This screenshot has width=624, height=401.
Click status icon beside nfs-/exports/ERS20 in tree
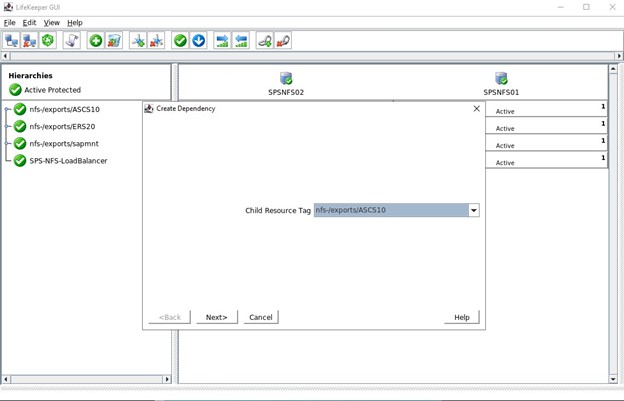pos(20,126)
